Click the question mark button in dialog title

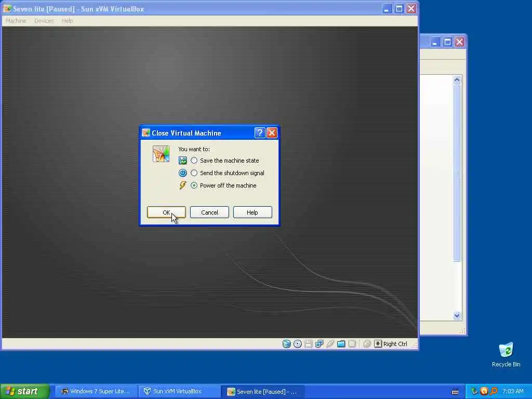[260, 133]
